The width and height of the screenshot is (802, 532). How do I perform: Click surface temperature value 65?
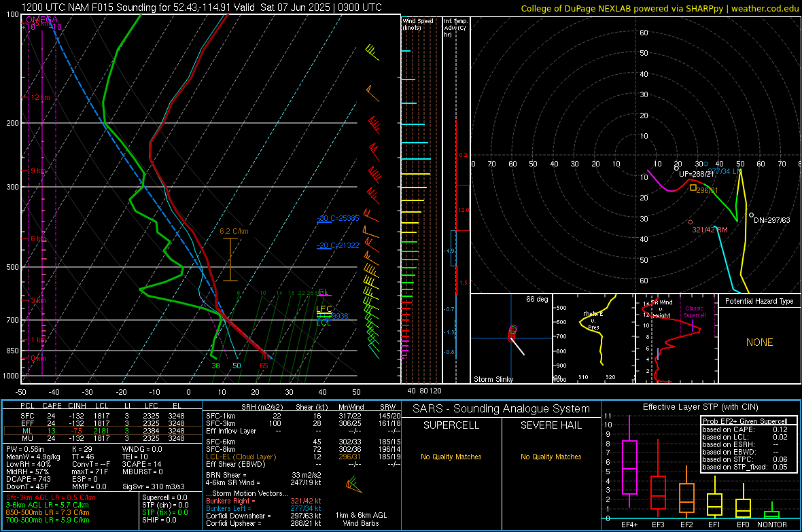point(264,366)
